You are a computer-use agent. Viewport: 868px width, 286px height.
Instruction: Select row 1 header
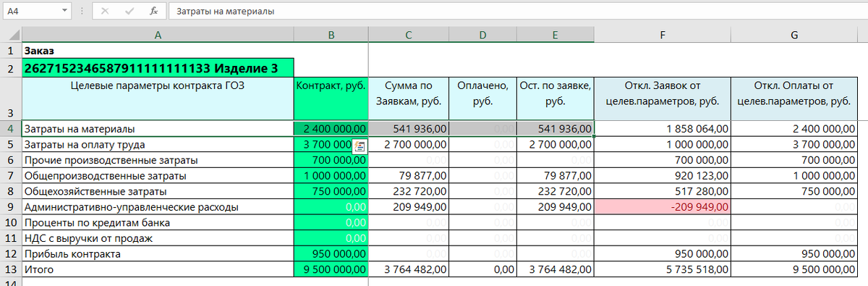point(11,51)
